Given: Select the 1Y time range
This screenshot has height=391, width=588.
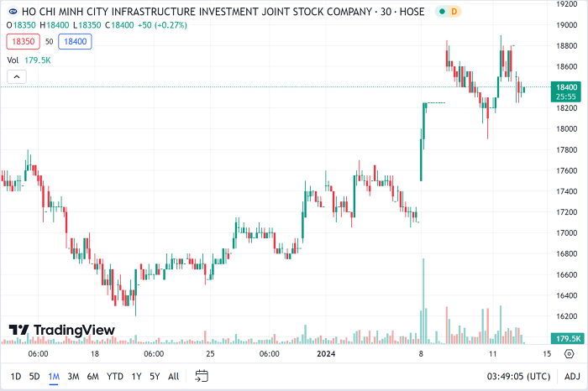Looking at the screenshot, I should 136,377.
